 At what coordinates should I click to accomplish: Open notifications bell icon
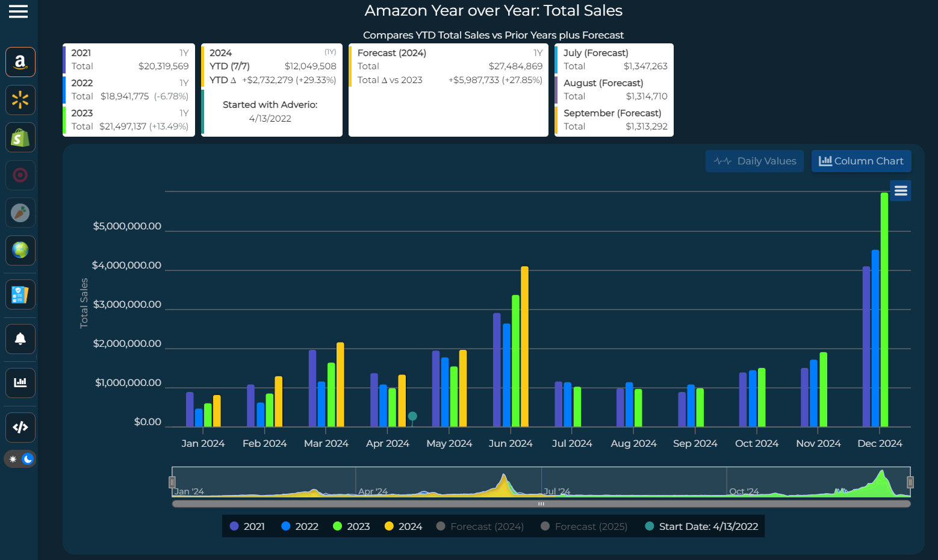click(20, 339)
